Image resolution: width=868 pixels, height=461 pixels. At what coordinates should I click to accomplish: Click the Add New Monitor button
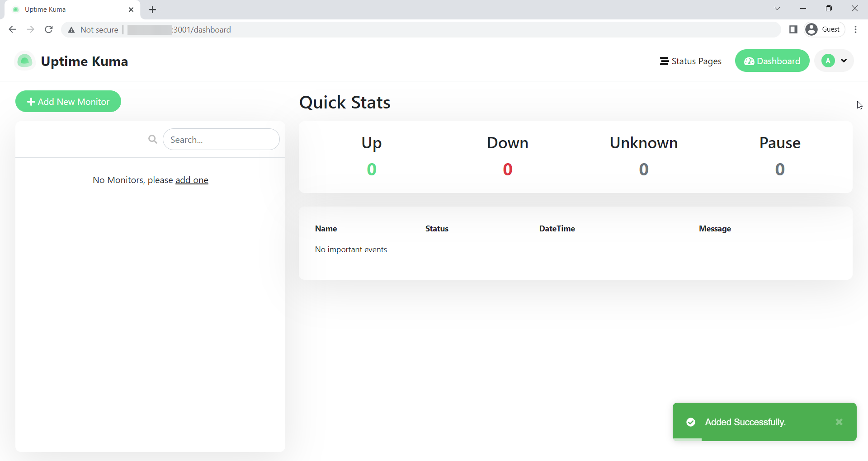pos(68,102)
